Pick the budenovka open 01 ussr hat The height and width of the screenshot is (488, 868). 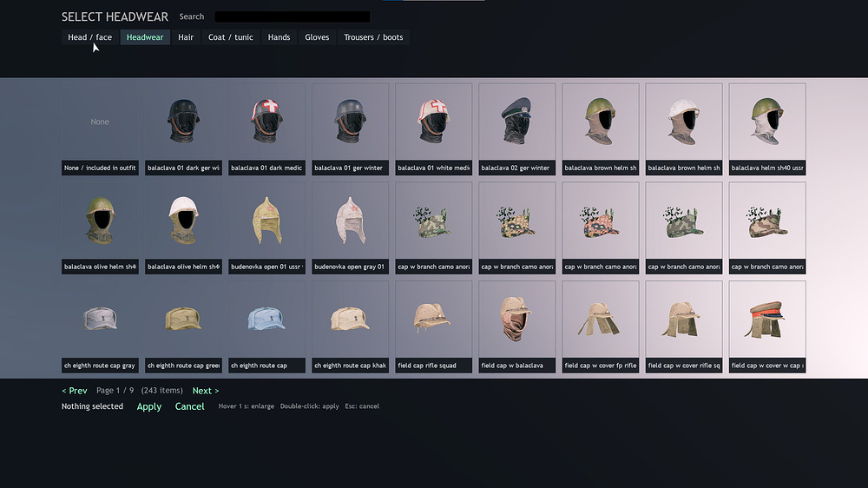266,228
